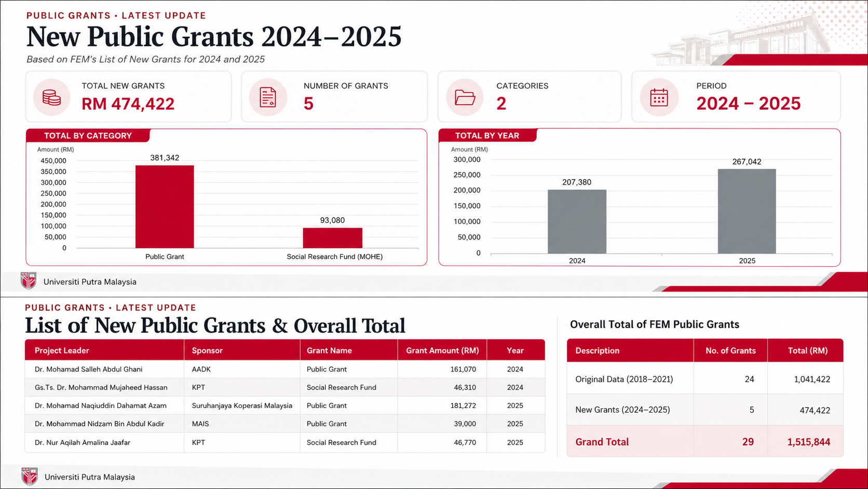This screenshot has height=489, width=868.
Task: Click the Grant Amount (RM) column header
Action: 442,350
